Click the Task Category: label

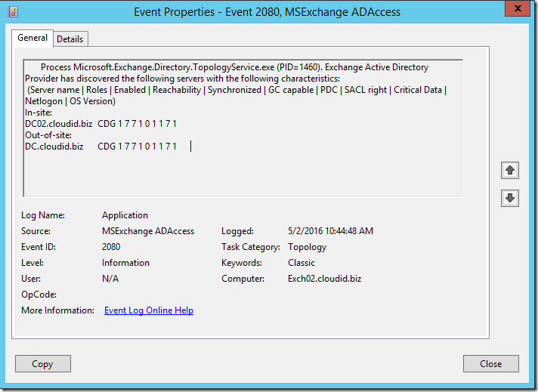[x=250, y=247]
